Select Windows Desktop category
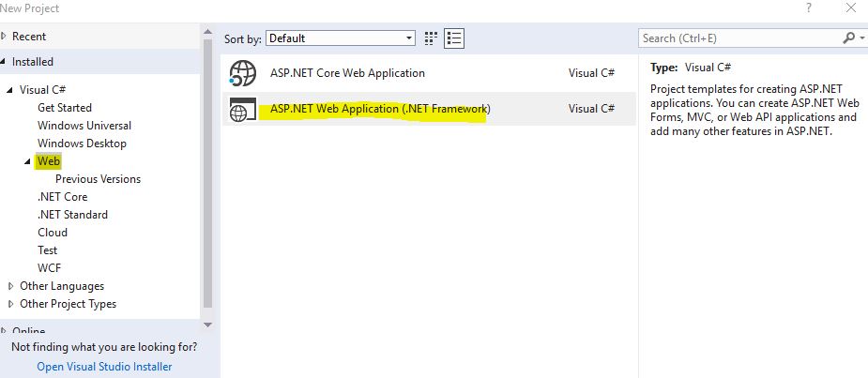The width and height of the screenshot is (868, 378). [82, 143]
